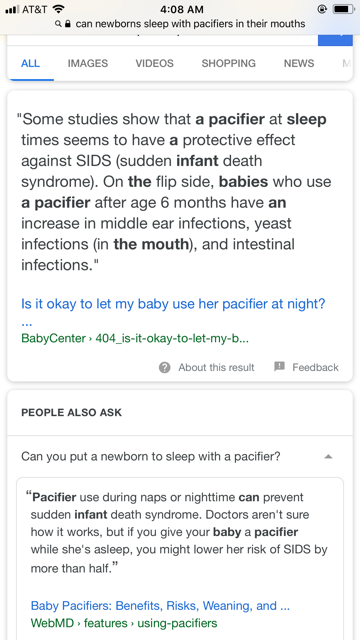The image size is (360, 640).
Task: Switch to the Videos tab
Action: pos(155,63)
